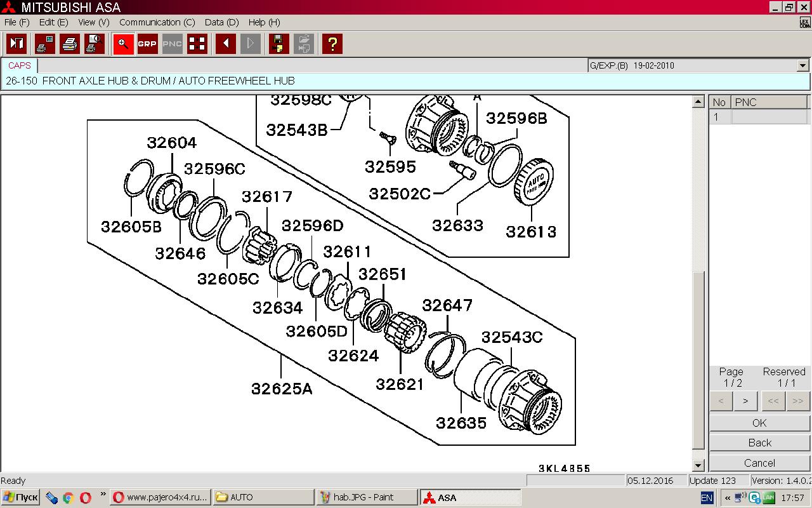Click the GRP toolbar button

(x=148, y=44)
